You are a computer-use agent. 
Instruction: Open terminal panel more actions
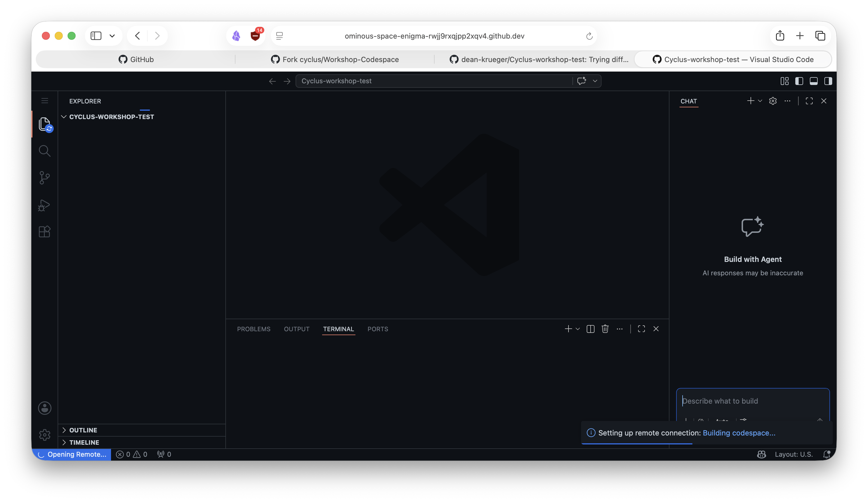[620, 329]
